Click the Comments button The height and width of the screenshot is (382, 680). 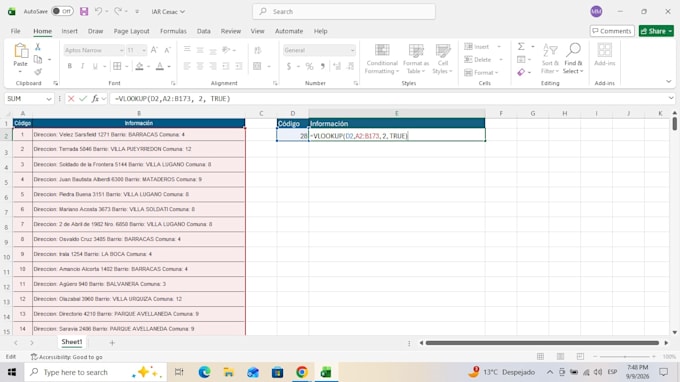coord(612,31)
